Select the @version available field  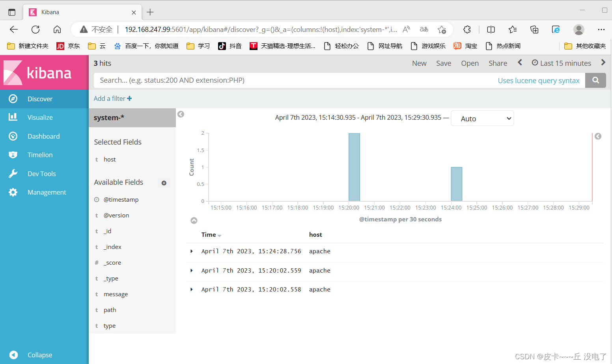click(x=116, y=215)
